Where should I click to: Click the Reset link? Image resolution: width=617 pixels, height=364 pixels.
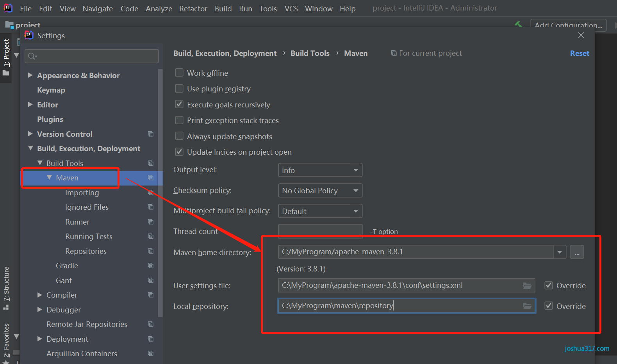tap(580, 53)
